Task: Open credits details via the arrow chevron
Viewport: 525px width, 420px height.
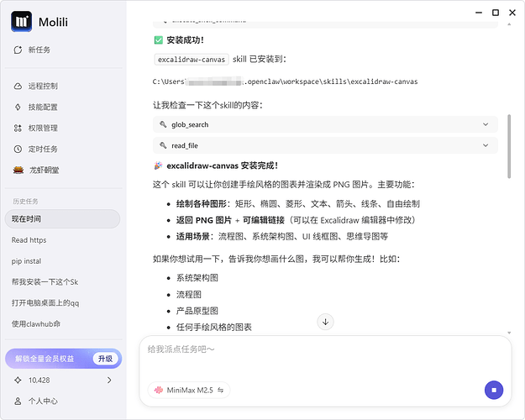Action: point(109,381)
